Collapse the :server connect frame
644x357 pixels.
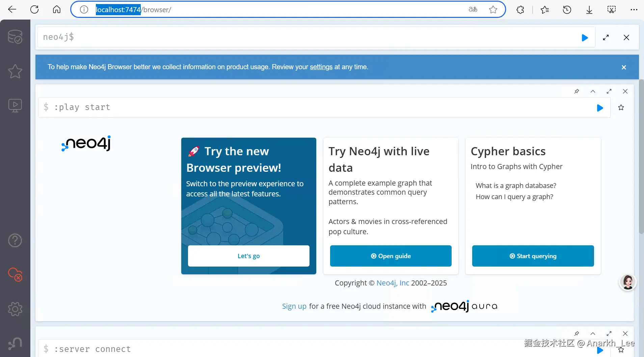[x=593, y=334]
